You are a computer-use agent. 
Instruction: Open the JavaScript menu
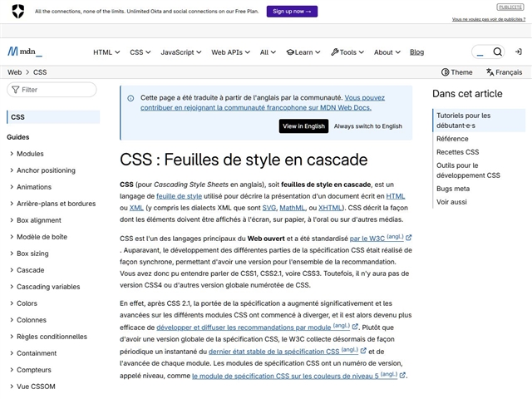tap(181, 52)
